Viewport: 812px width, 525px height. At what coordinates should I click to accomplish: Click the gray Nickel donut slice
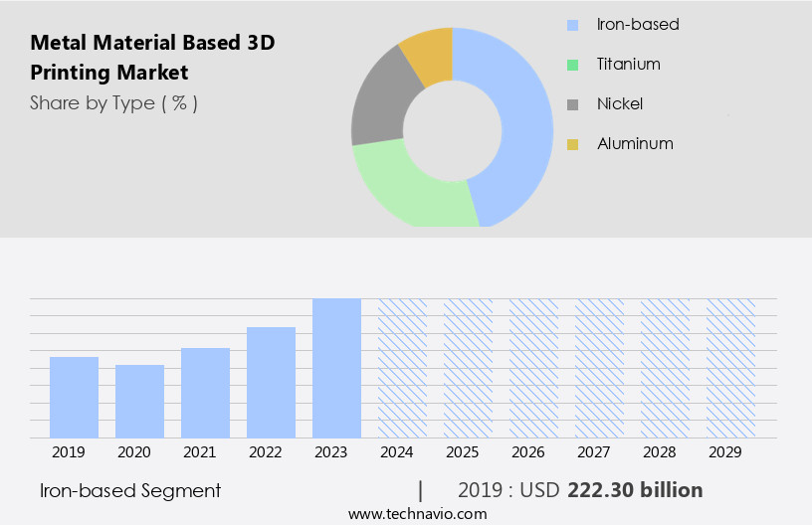[x=378, y=107]
